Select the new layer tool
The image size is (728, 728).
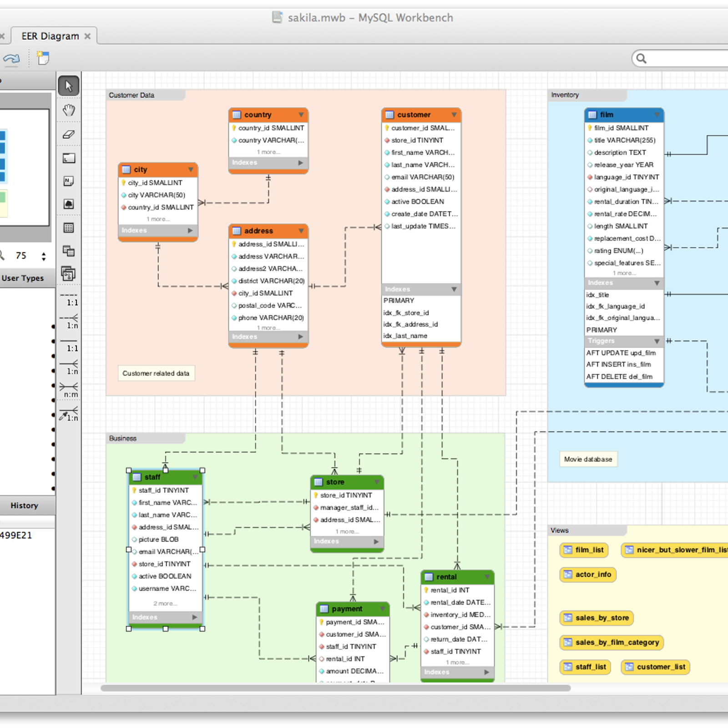click(69, 158)
